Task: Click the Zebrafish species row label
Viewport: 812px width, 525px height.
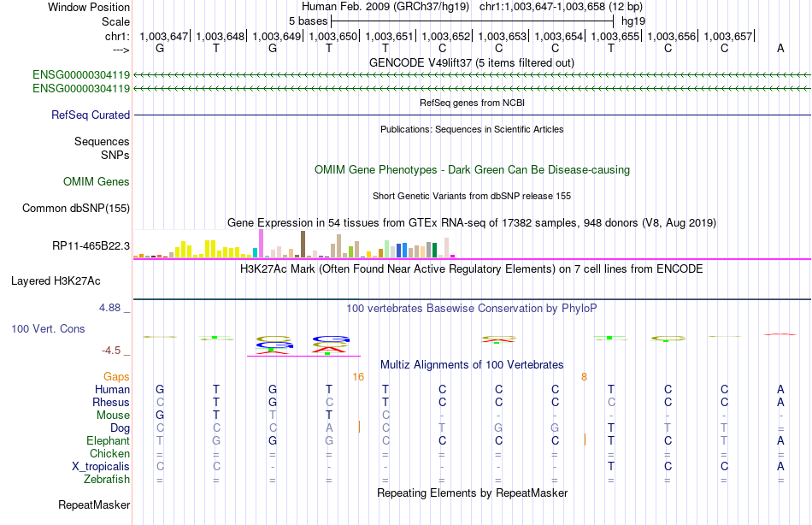Action: click(x=107, y=479)
